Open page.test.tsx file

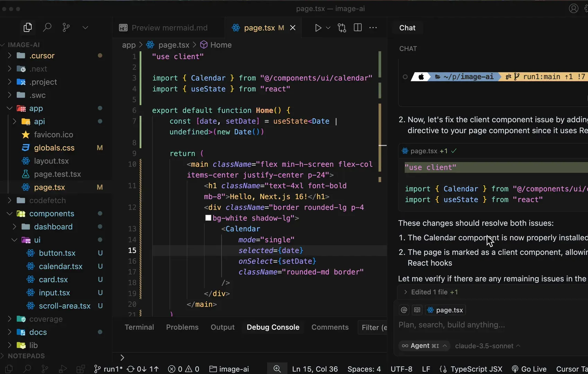click(57, 174)
